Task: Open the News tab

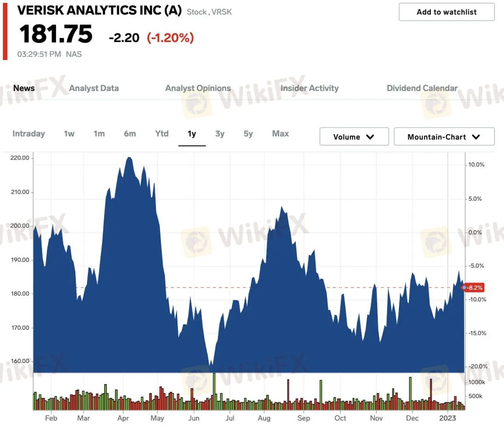Action: 24,88
